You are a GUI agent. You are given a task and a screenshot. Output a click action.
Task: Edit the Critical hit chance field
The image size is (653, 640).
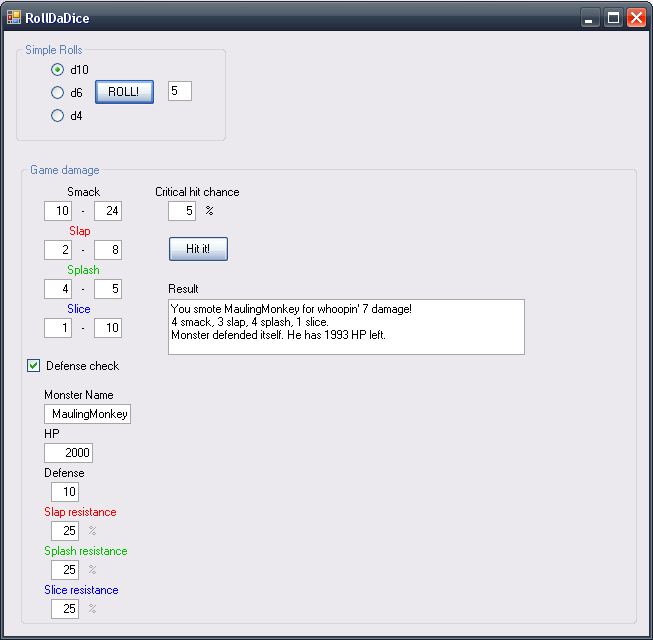point(182,211)
